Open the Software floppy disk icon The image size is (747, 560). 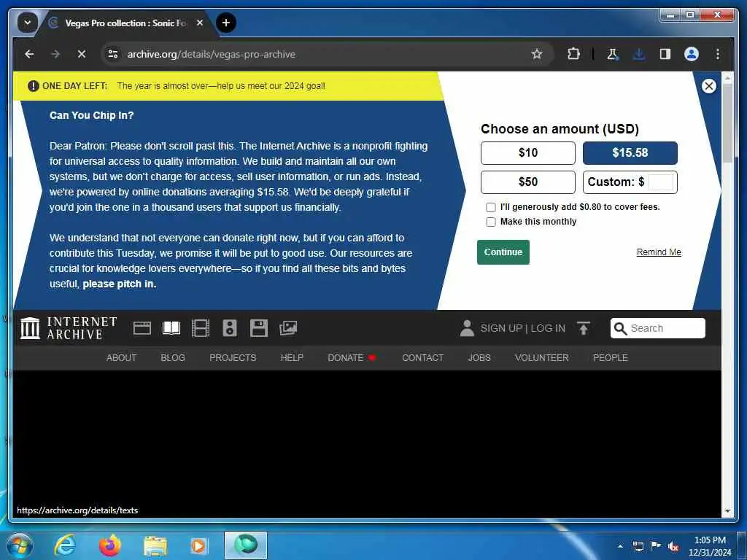pyautogui.click(x=259, y=328)
